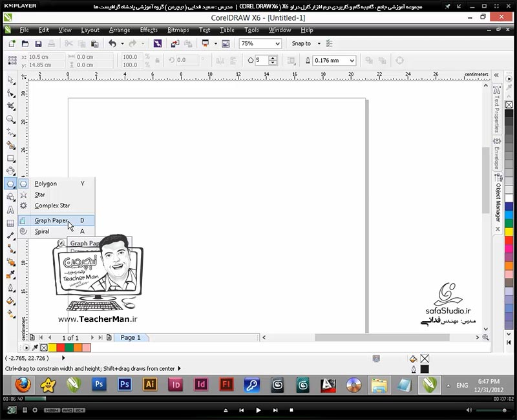Select the Shape edit tool
The height and width of the screenshot is (420, 517).
[x=11, y=93]
